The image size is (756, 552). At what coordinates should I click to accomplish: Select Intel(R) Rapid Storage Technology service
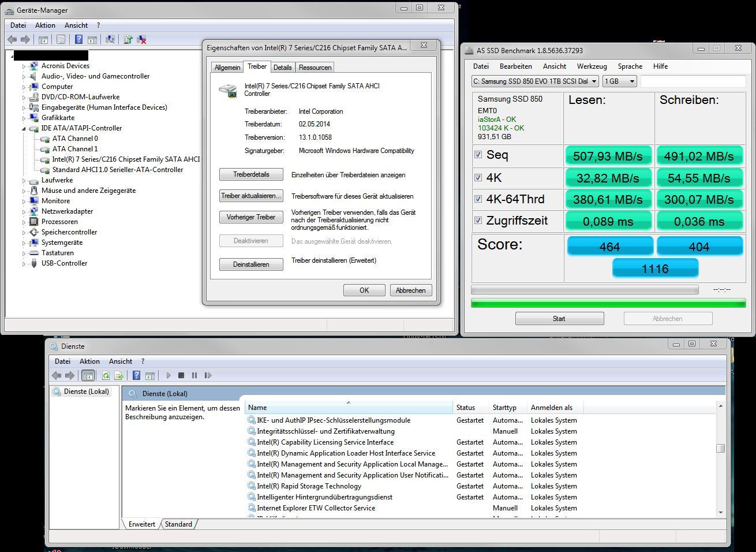pos(309,486)
